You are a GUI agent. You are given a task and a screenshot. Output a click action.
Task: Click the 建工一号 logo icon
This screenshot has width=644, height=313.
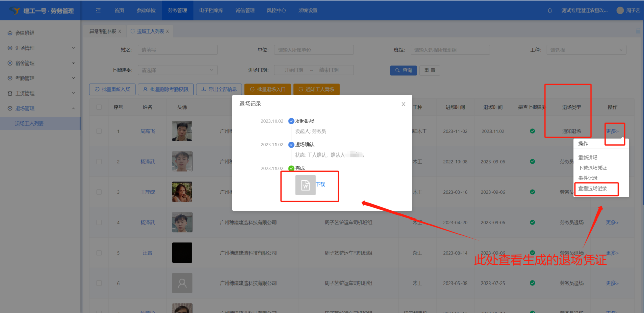[14, 10]
